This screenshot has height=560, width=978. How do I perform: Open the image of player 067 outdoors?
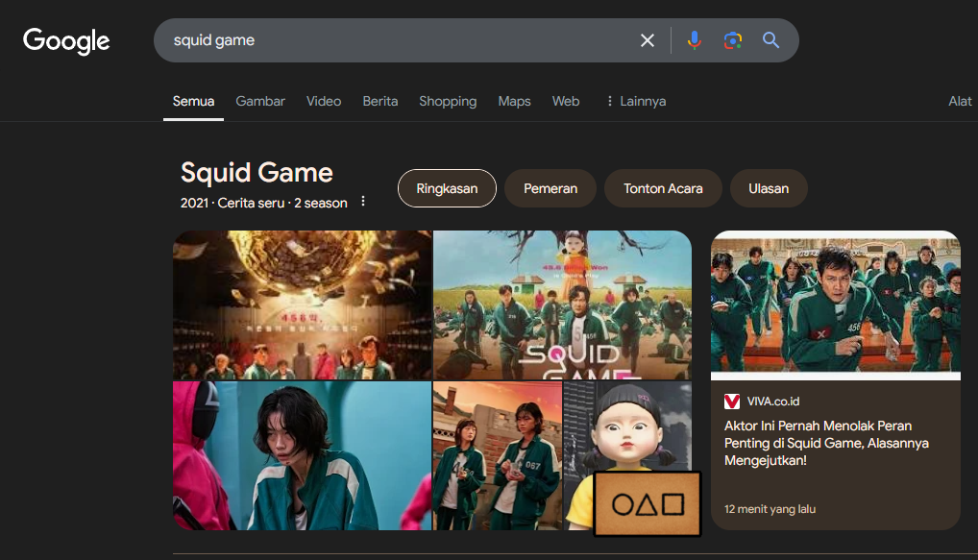(x=497, y=456)
